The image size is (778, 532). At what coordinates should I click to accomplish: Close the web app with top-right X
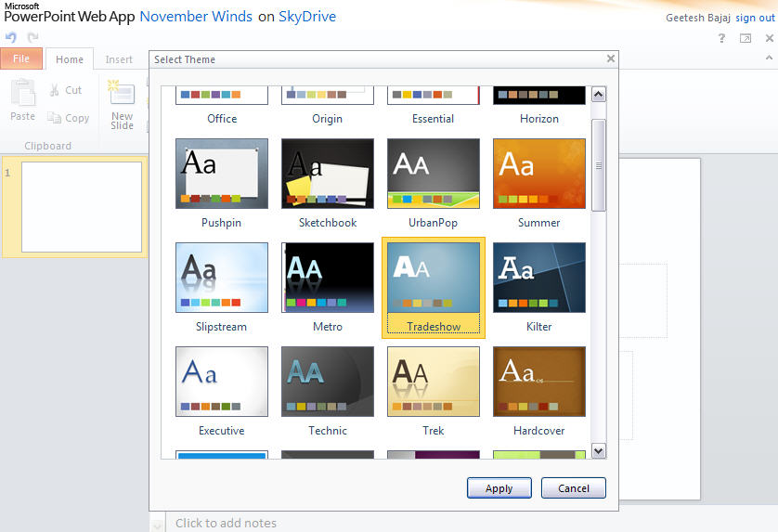(x=770, y=38)
